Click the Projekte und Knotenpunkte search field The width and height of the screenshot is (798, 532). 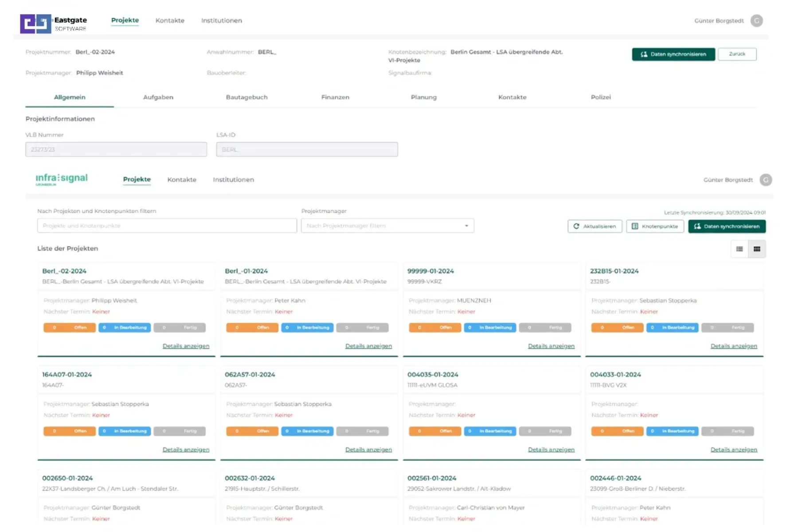[x=167, y=226]
